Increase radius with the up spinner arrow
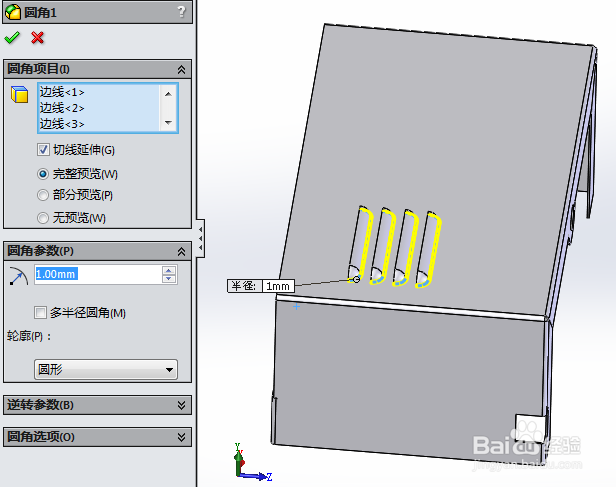Image resolution: width=616 pixels, height=487 pixels. pyautogui.click(x=169, y=270)
